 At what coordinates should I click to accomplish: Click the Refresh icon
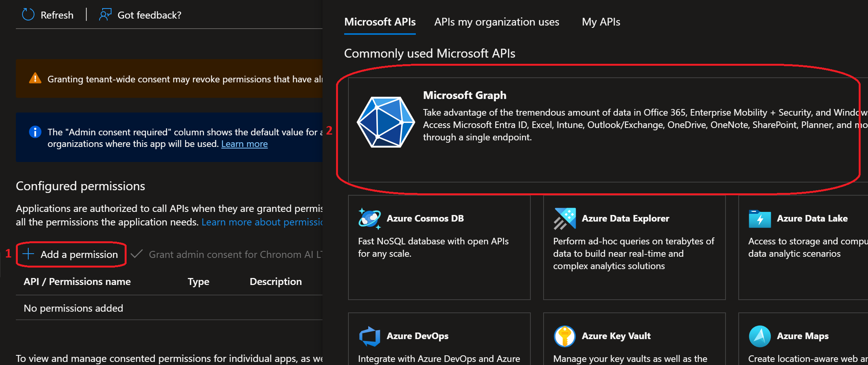point(27,14)
